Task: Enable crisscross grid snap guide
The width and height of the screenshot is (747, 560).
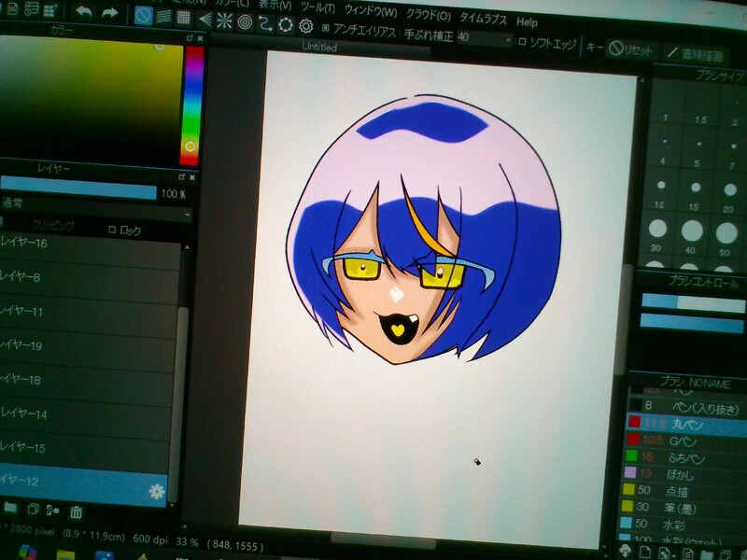Action: pos(184,18)
